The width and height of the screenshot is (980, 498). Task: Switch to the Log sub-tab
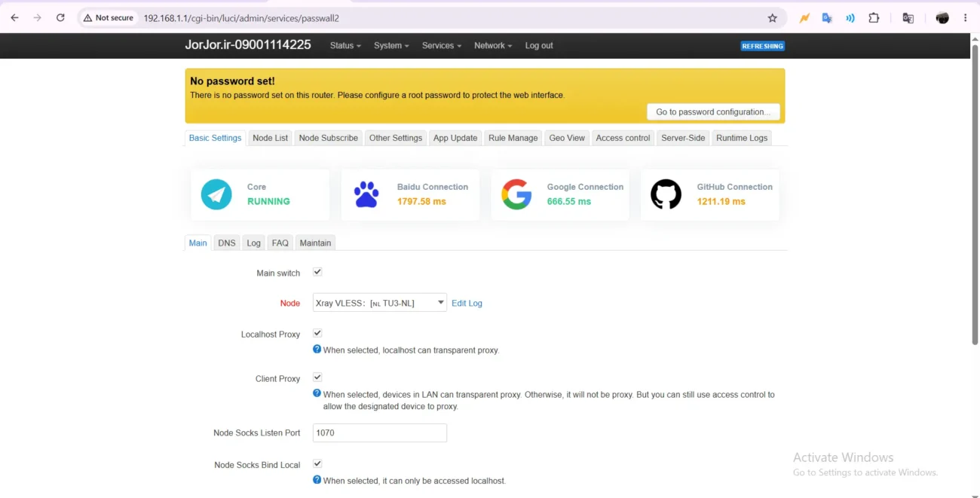pos(254,243)
